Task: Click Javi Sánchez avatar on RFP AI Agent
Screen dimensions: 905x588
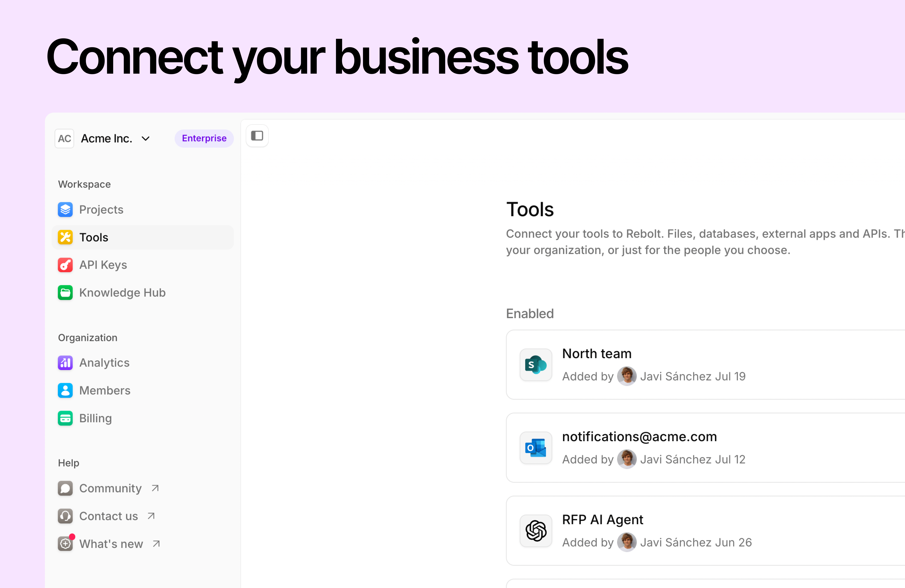Action: click(627, 542)
